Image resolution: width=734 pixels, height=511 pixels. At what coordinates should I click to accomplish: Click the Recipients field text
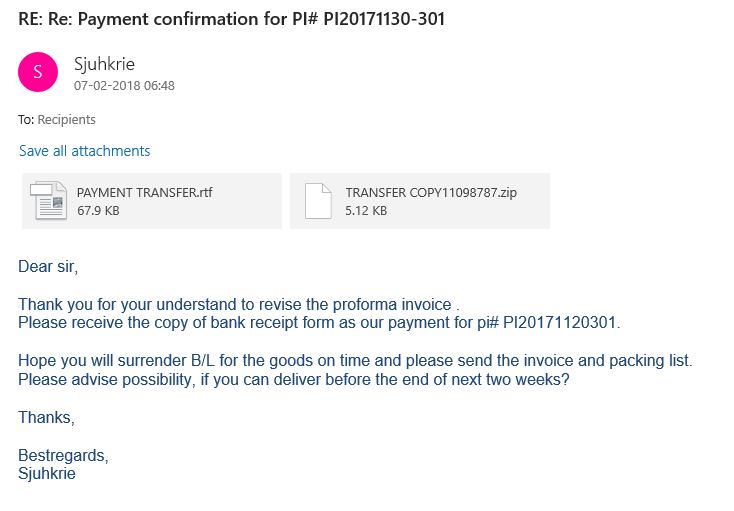pos(66,119)
